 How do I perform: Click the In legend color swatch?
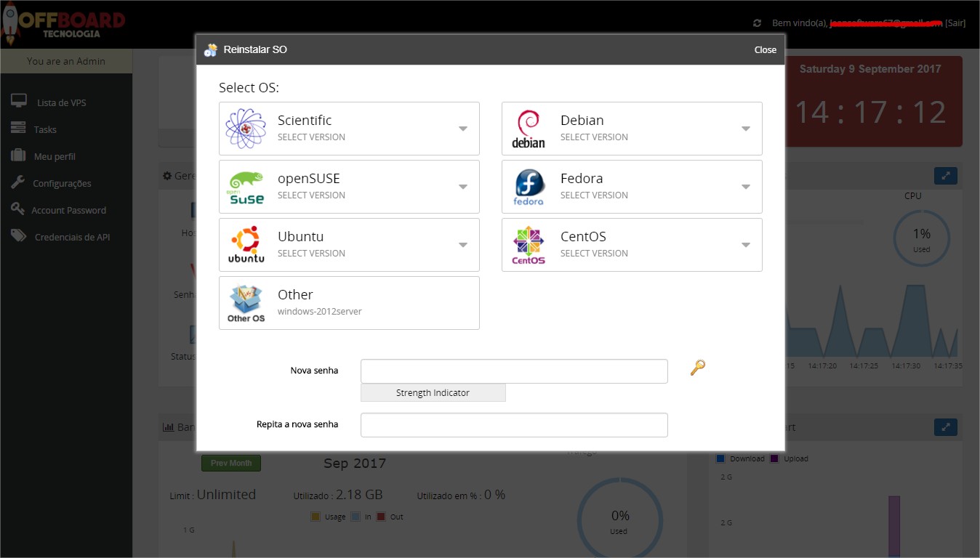tap(356, 517)
